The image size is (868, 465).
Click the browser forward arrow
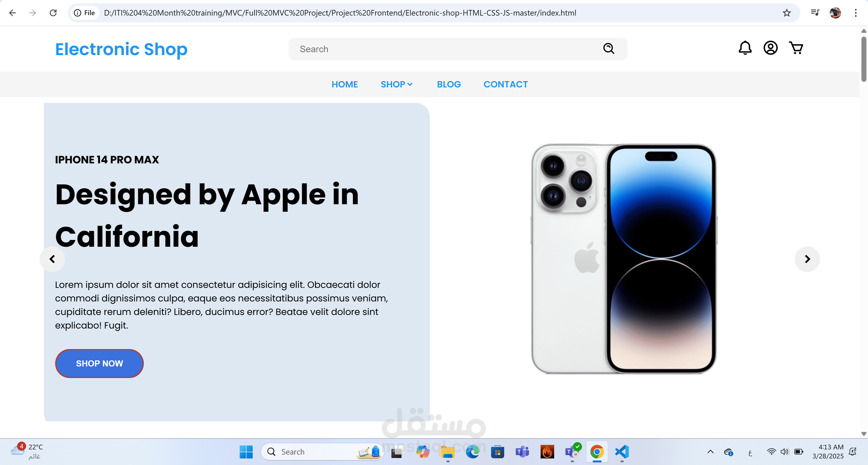click(33, 13)
